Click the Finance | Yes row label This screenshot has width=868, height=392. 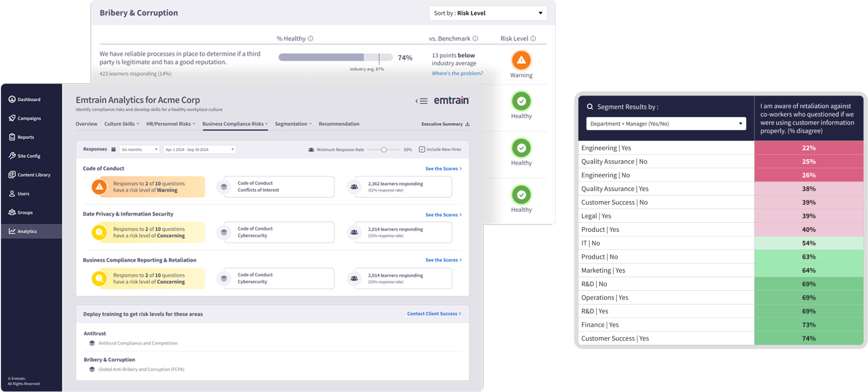pyautogui.click(x=600, y=325)
